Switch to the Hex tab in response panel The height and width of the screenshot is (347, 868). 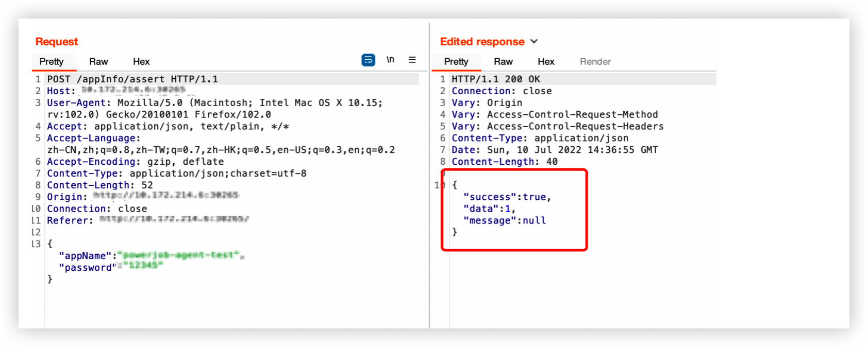pyautogui.click(x=546, y=62)
